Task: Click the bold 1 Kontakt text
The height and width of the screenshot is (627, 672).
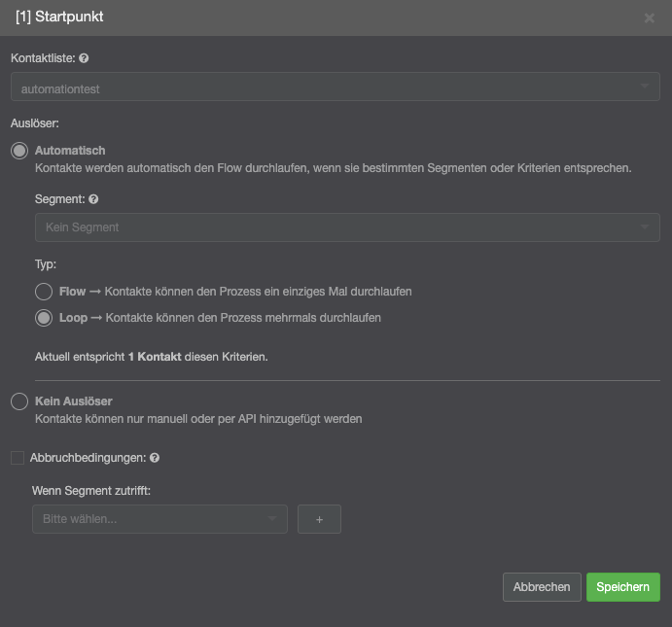Action: coord(156,357)
